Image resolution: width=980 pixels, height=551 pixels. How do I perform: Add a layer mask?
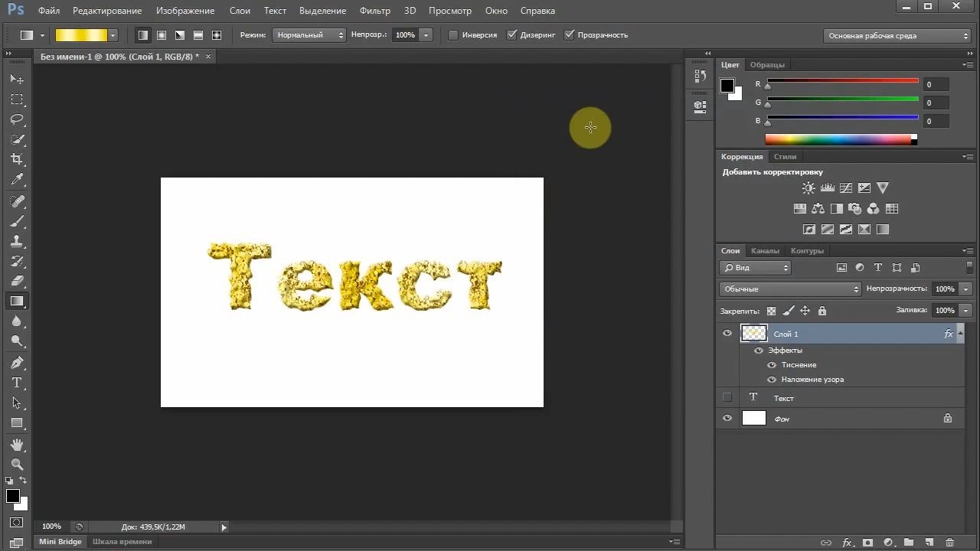[867, 543]
